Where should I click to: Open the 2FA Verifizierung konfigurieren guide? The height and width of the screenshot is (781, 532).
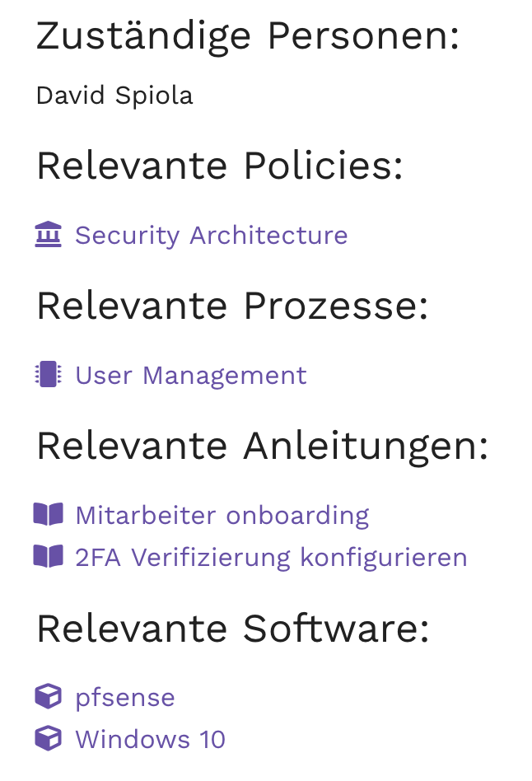pyautogui.click(x=271, y=558)
